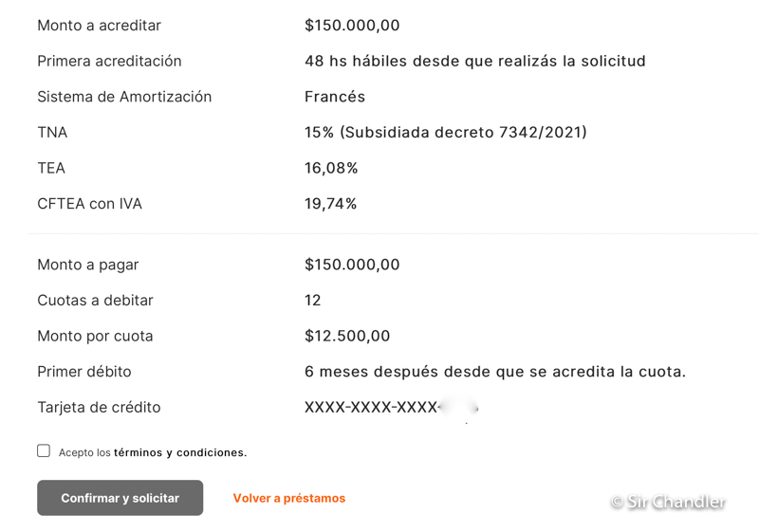Select the 6 meses después débito text

point(494,372)
